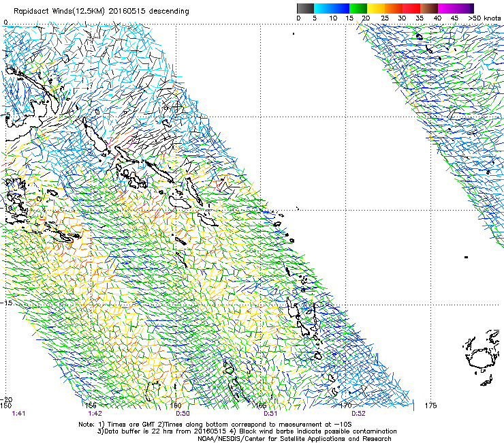Click the purple '0:52' time label
The height and width of the screenshot is (443, 504).
pos(358,414)
